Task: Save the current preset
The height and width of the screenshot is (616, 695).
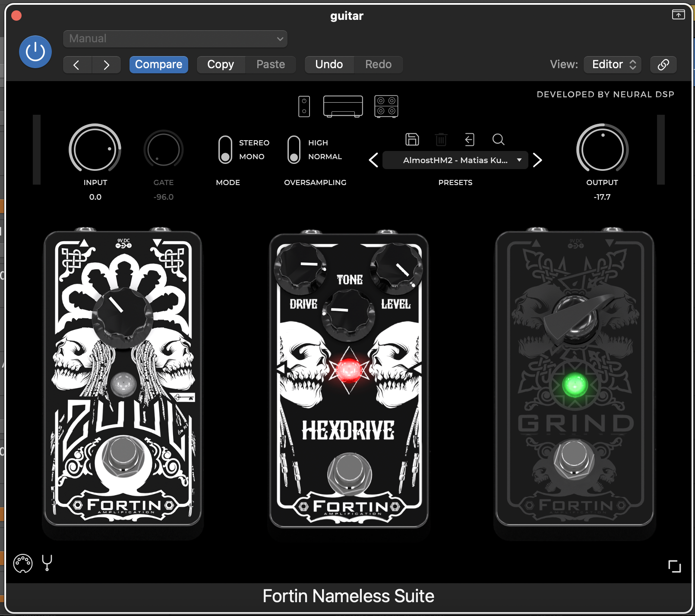Action: click(x=412, y=139)
